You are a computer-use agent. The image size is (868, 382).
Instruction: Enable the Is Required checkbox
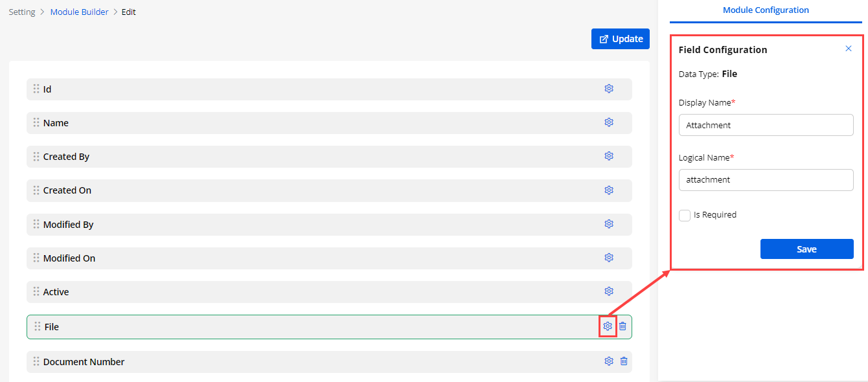(x=685, y=216)
